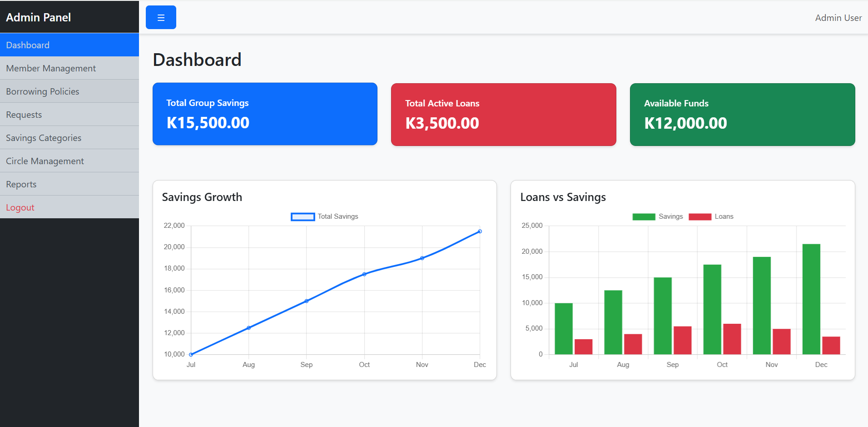Screen dimensions: 868x427
Task: Go to Member Management
Action: click(69, 68)
